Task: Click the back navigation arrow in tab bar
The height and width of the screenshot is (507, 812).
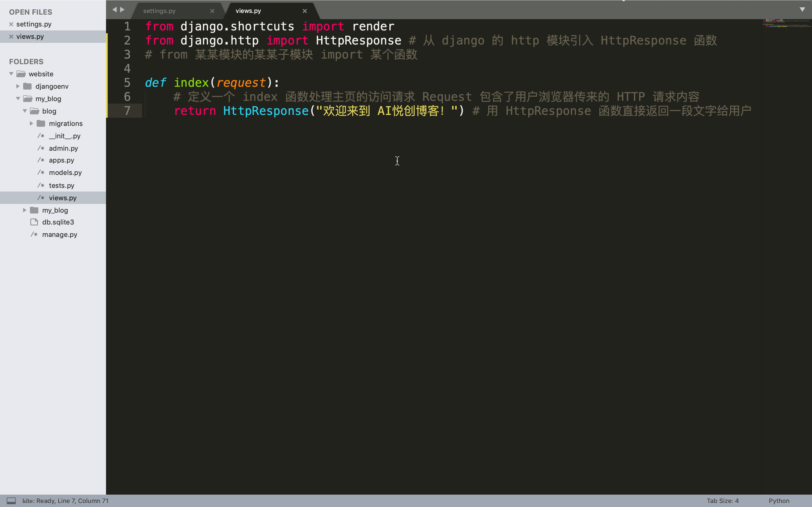Action: pyautogui.click(x=114, y=10)
